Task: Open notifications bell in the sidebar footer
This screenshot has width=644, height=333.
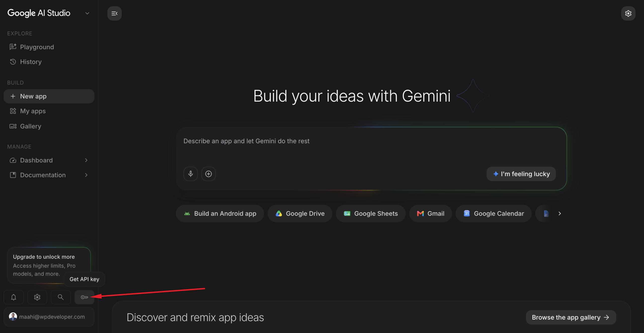Action: tap(14, 297)
